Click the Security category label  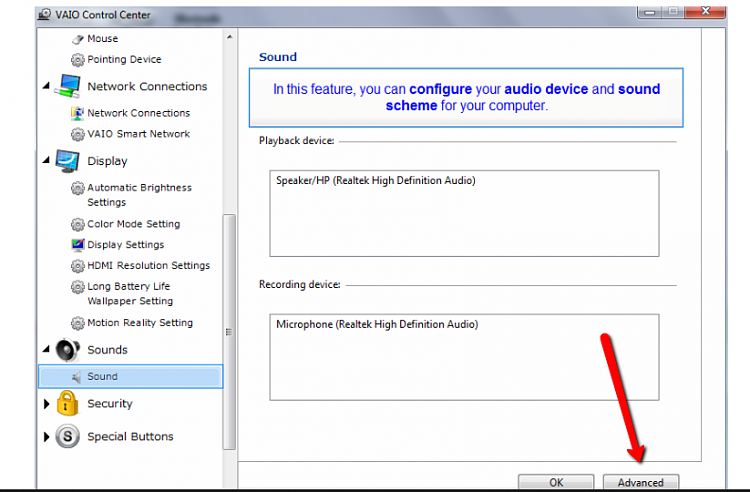(x=110, y=404)
